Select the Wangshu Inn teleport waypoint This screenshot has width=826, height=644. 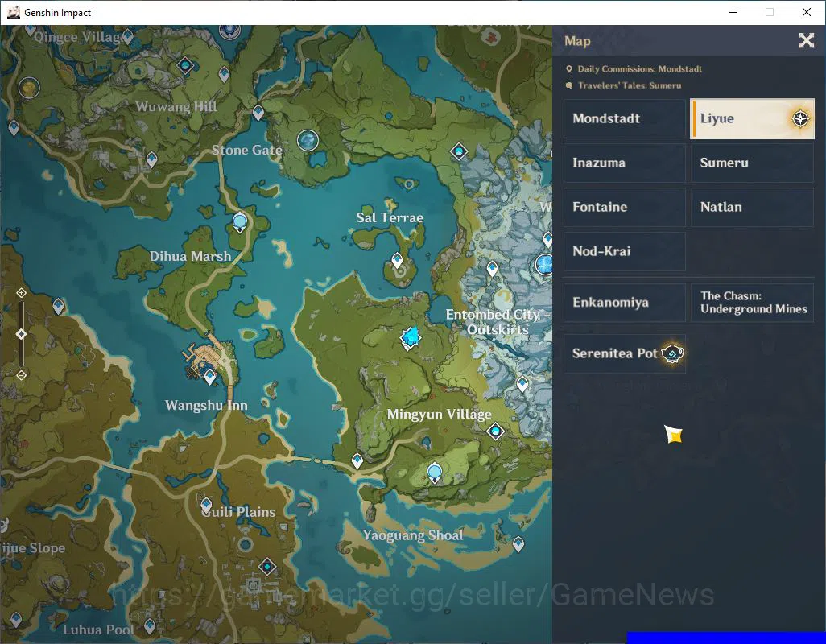tap(210, 377)
